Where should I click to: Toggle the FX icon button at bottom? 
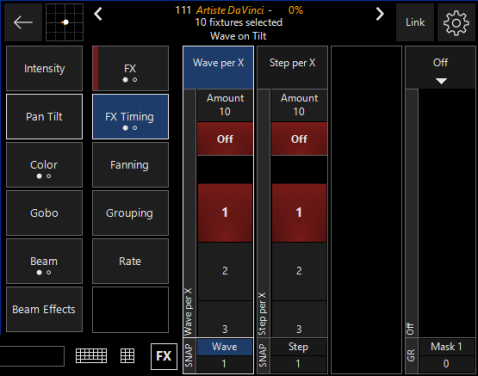pos(164,356)
